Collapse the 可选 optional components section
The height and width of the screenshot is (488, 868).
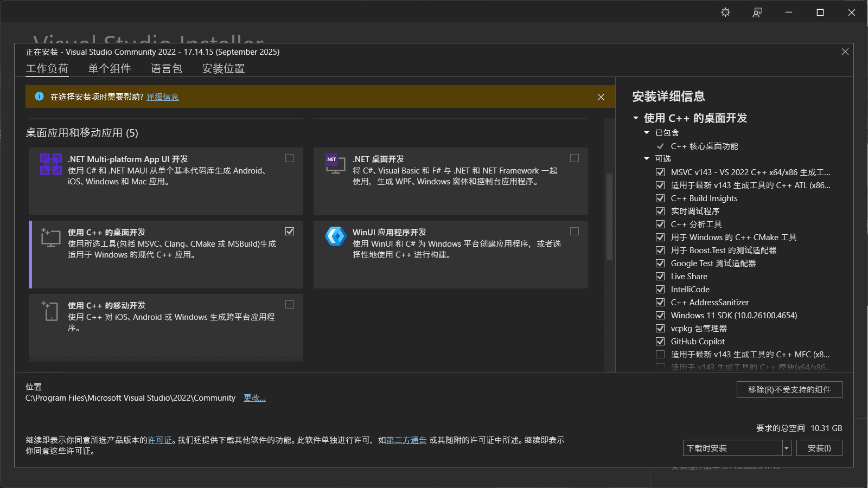click(x=647, y=159)
